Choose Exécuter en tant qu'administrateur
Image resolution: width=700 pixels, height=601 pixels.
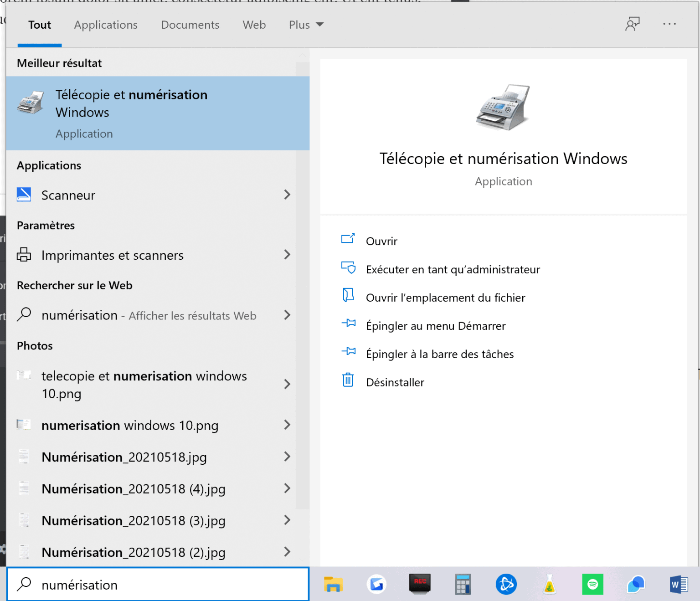(x=453, y=269)
